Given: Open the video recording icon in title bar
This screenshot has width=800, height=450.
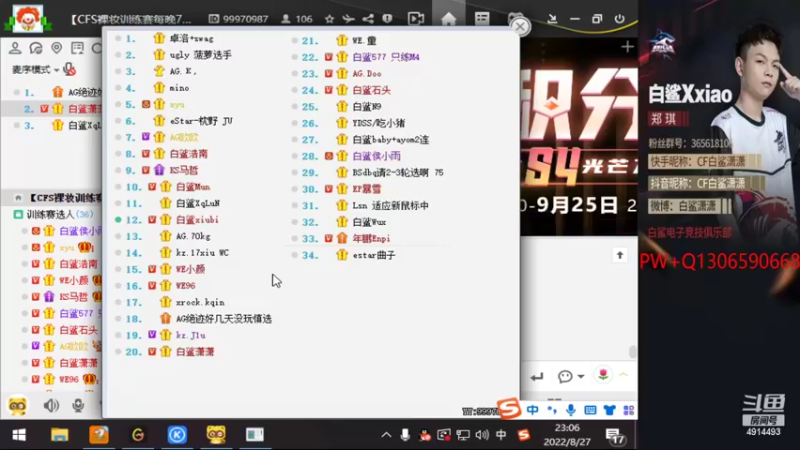Looking at the screenshot, I should coord(416,19).
